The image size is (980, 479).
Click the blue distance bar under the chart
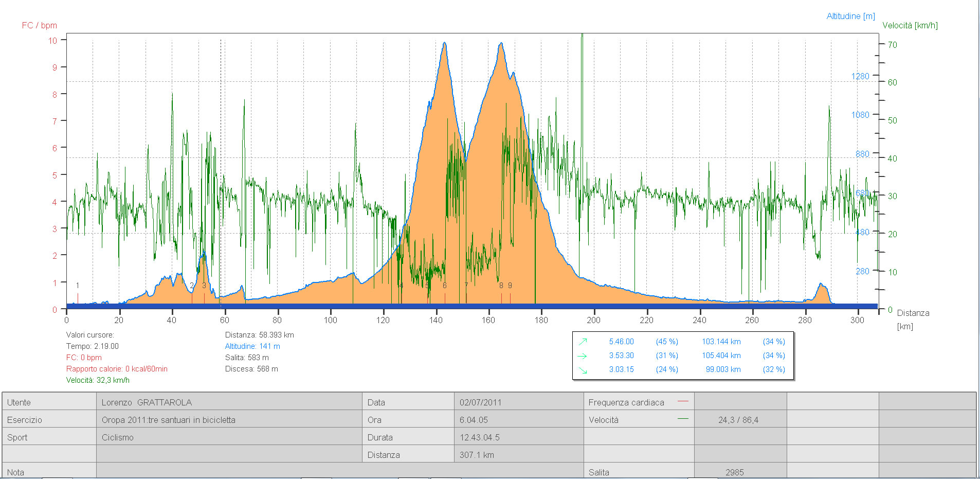472,306
